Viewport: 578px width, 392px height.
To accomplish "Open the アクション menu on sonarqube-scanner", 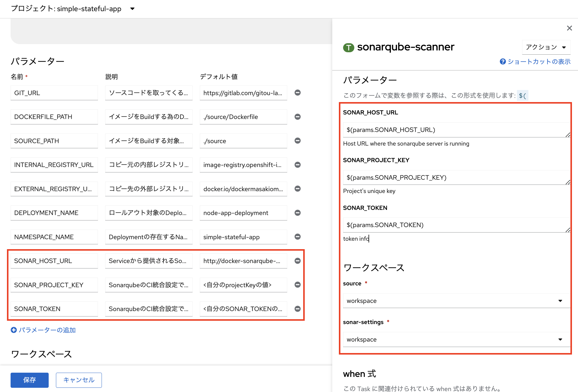I will point(546,47).
